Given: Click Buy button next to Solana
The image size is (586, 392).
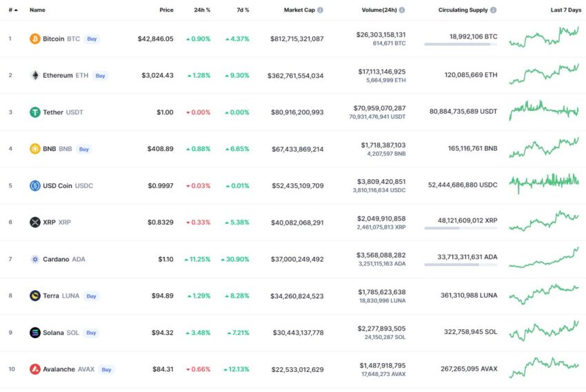Looking at the screenshot, I should pyautogui.click(x=91, y=333).
